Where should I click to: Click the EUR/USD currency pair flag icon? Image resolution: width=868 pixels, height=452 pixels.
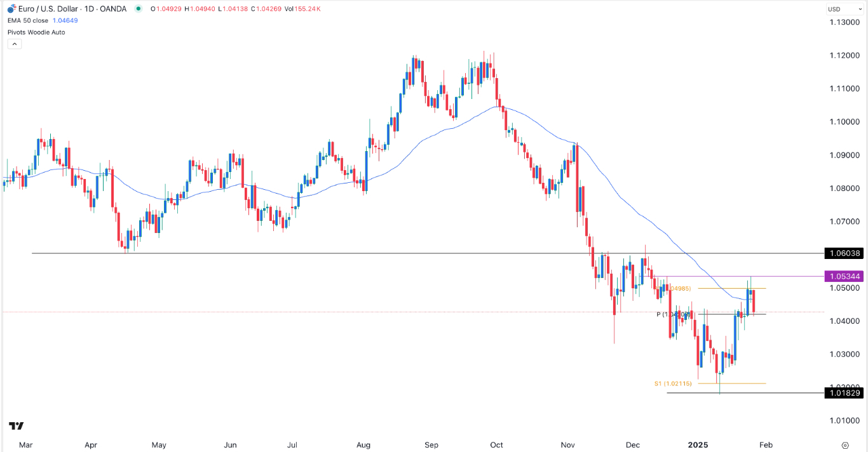pyautogui.click(x=11, y=9)
